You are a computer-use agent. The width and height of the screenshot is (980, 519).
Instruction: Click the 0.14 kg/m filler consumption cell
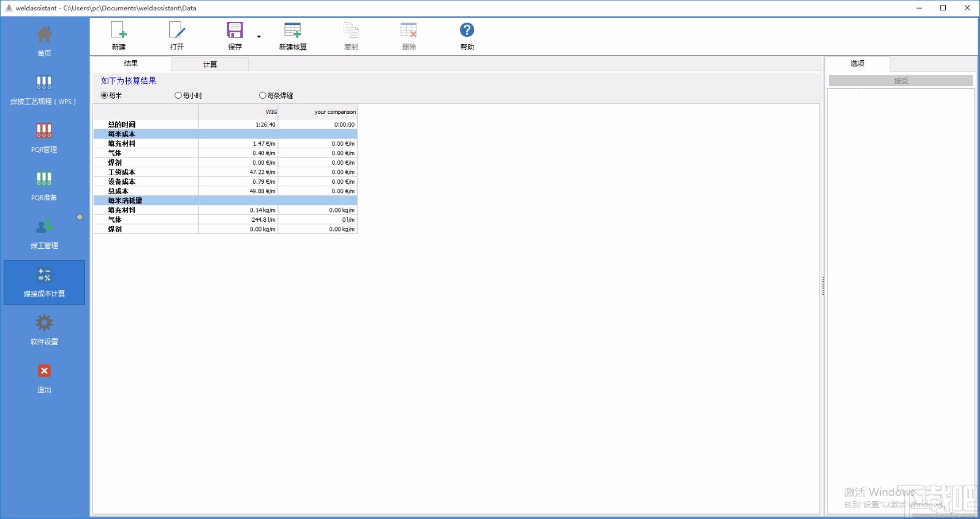point(238,210)
